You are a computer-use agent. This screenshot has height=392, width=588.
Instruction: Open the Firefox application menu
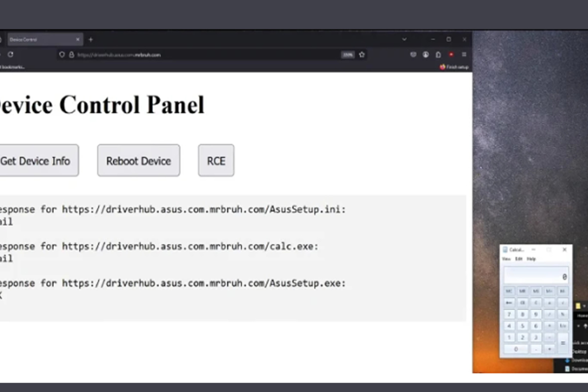(x=464, y=55)
